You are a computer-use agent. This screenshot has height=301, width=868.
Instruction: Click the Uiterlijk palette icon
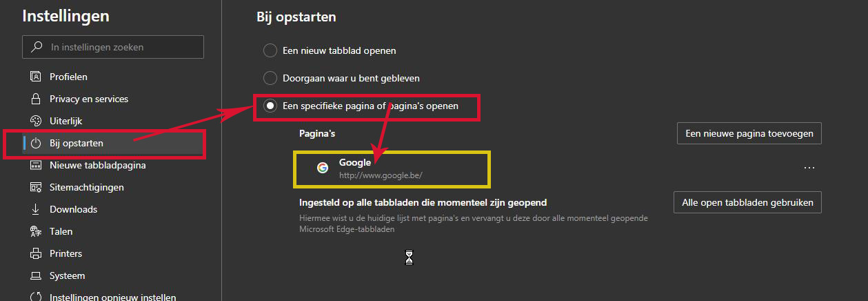pos(36,121)
